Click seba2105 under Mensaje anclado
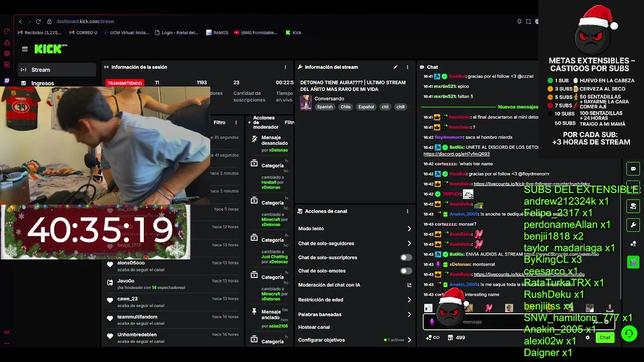 278,326
